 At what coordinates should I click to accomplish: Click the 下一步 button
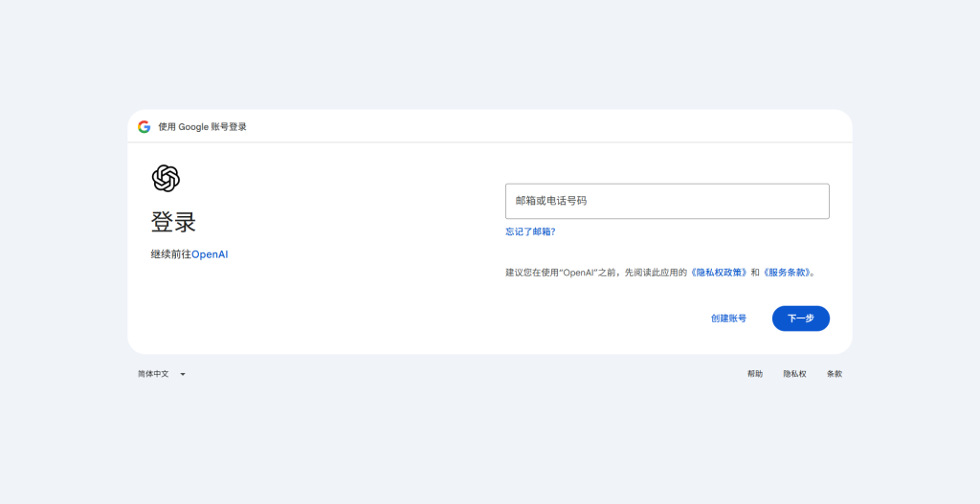pos(801,318)
